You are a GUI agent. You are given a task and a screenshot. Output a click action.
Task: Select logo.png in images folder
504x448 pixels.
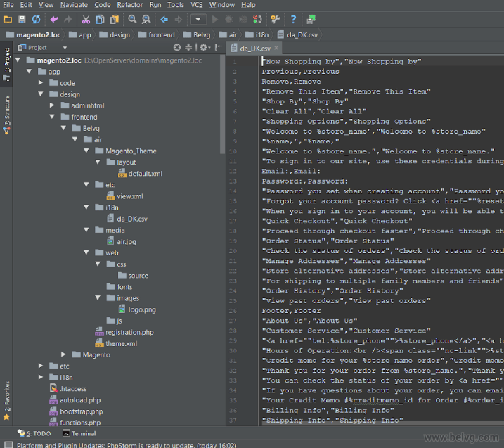[137, 309]
